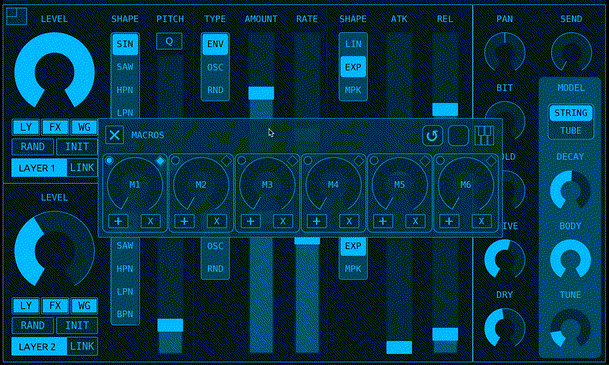This screenshot has height=365, width=609.
Task: Select the circle radio on macro M1
Action: tap(109, 160)
